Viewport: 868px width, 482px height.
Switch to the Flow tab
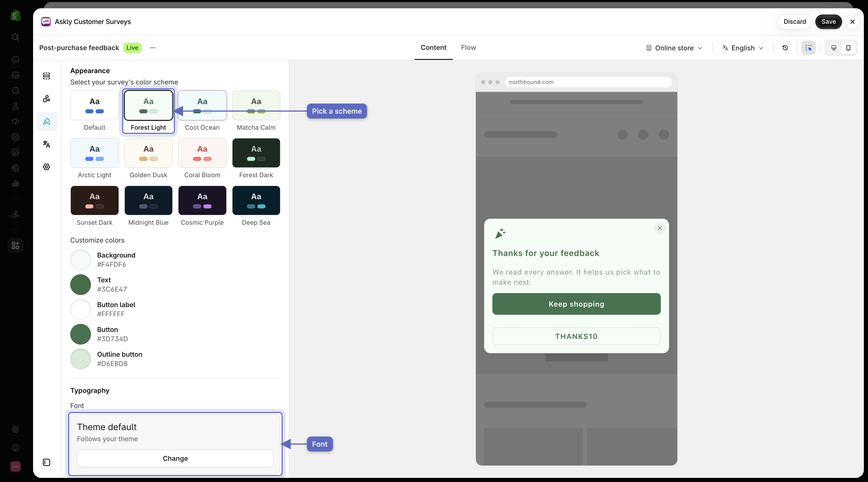(468, 48)
